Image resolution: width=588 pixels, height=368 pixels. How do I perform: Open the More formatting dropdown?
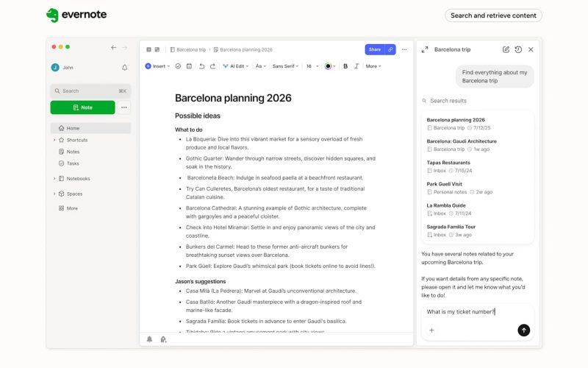click(373, 66)
